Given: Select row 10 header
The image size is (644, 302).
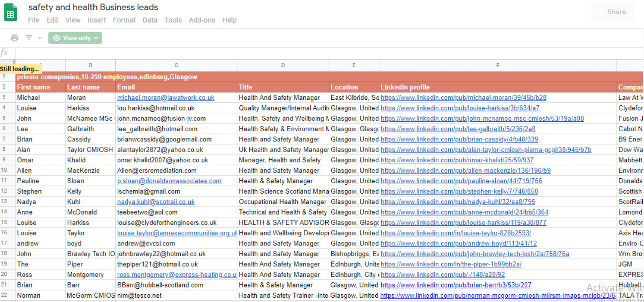Looking at the screenshot, I should [x=5, y=170].
